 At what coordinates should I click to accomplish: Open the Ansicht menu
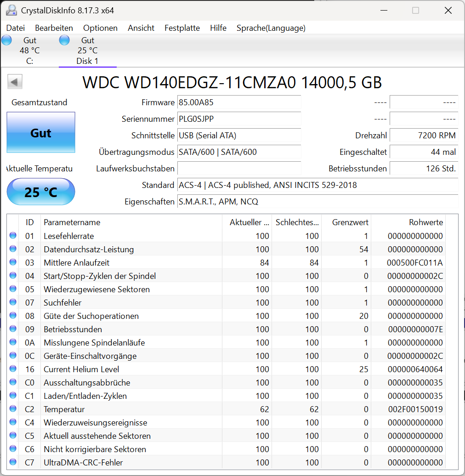[141, 28]
